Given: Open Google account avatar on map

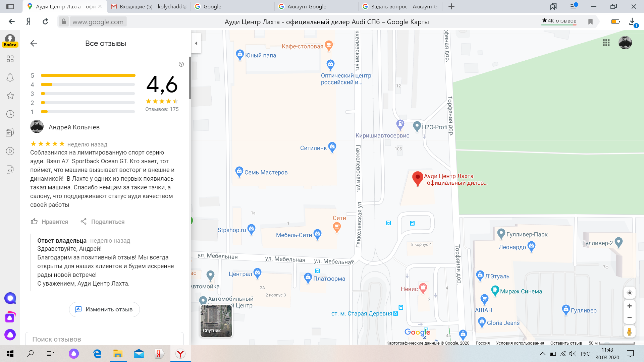Looking at the screenshot, I should [625, 43].
